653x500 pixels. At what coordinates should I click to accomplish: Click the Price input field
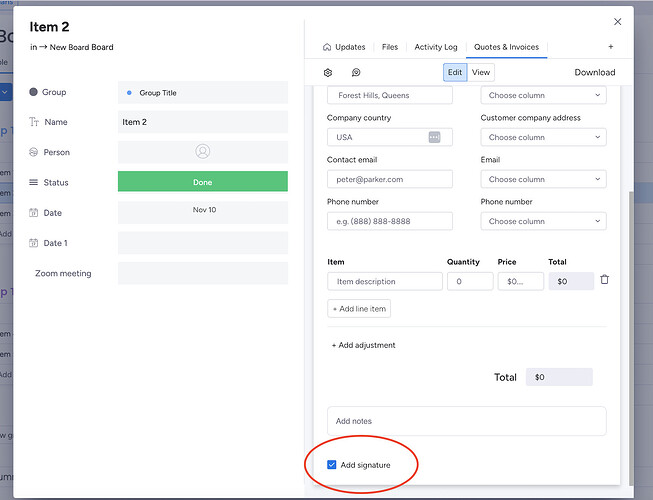[521, 281]
